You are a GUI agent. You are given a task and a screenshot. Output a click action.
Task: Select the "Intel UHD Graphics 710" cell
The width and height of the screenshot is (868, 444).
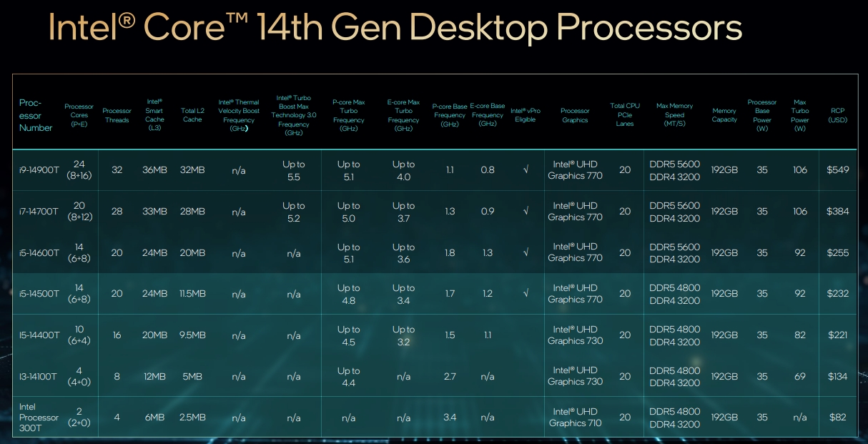click(x=576, y=418)
